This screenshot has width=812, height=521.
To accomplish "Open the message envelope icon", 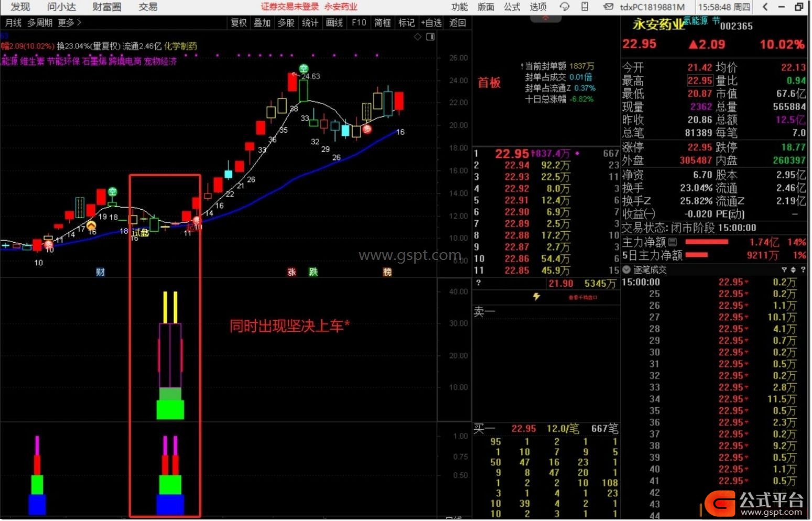I will tap(608, 7).
